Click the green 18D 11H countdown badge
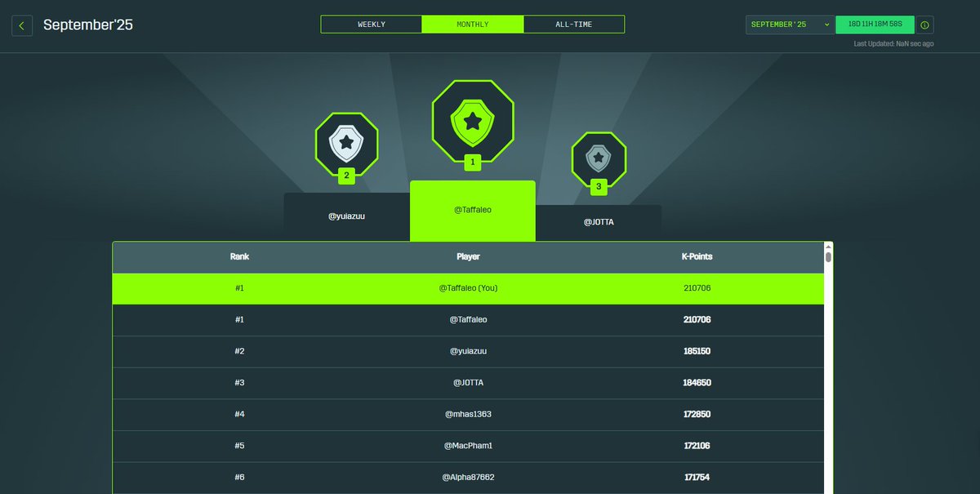The image size is (980, 494). (x=874, y=24)
